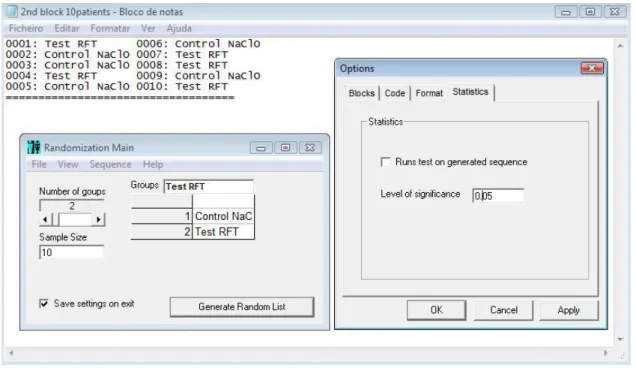
Task: Click the Number of groups slider thumb
Action: click(56, 220)
